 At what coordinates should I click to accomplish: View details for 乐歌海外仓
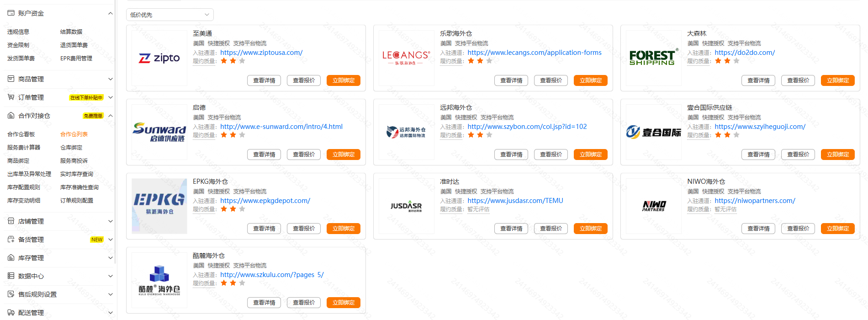coord(511,80)
